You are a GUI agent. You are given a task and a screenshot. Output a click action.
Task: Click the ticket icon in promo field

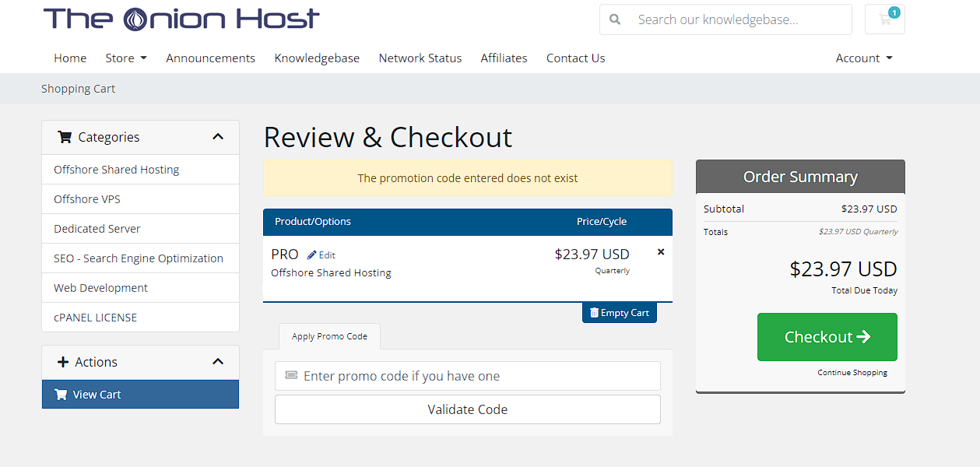tap(291, 375)
